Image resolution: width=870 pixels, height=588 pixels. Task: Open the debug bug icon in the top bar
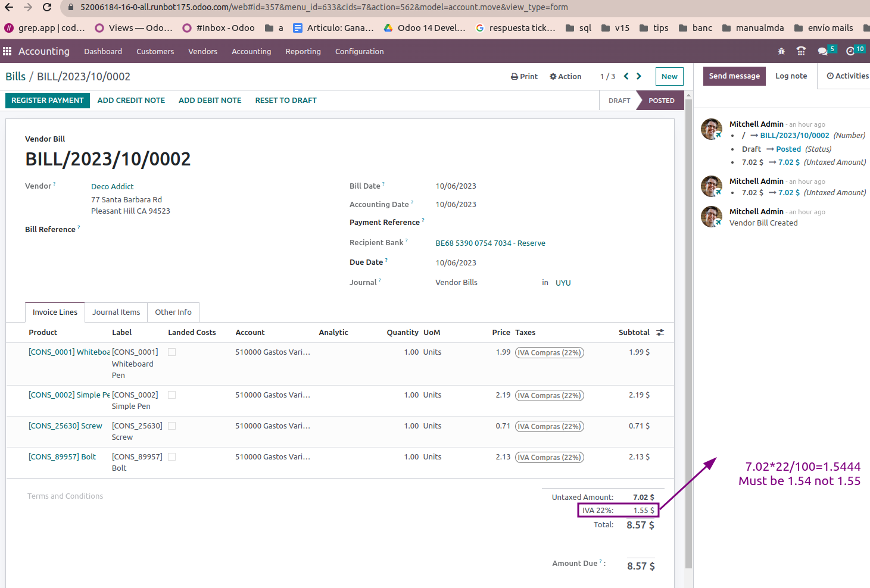(x=781, y=51)
